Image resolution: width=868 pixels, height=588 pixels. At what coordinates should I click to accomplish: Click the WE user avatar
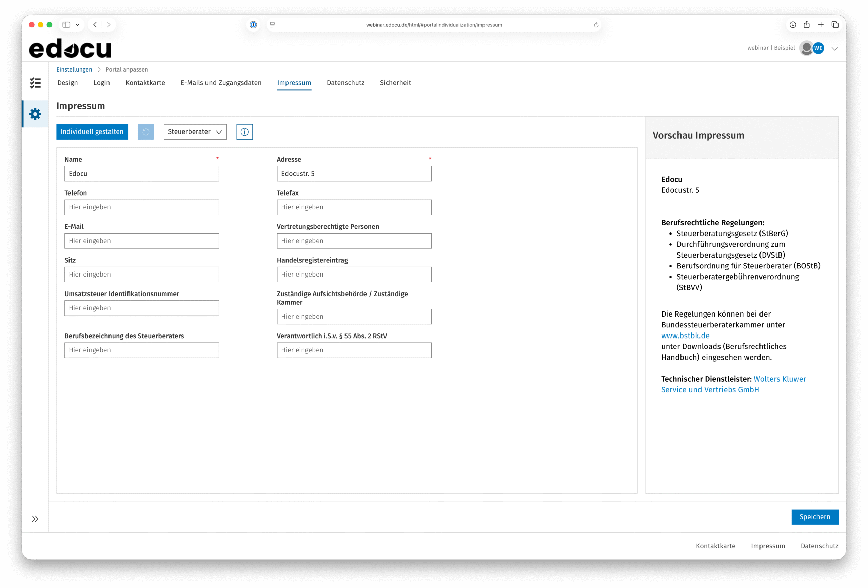point(818,48)
